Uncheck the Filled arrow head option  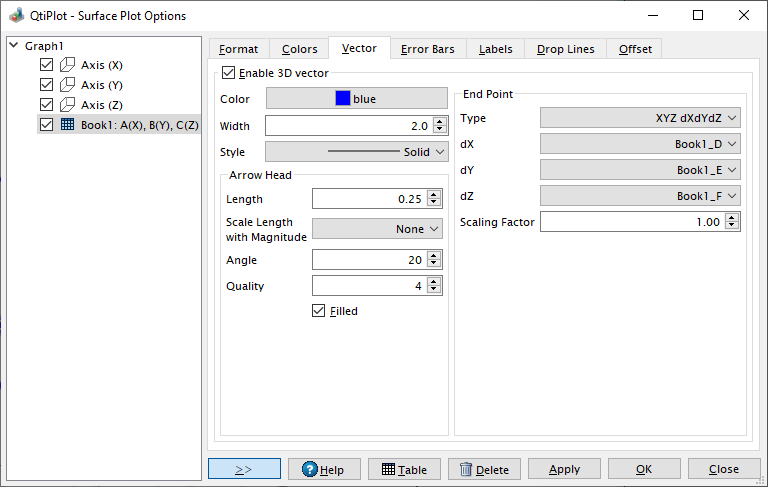tap(320, 311)
